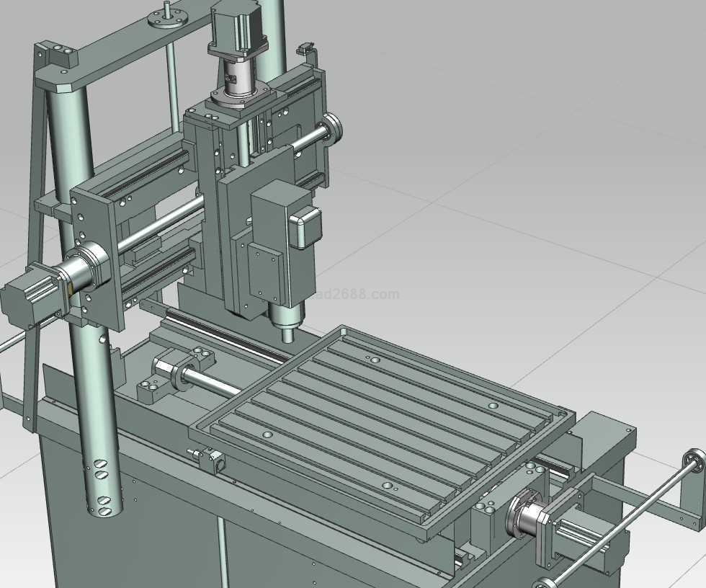Click the bearing at the X-axis screw's right end
Image resolution: width=706 pixels, height=588 pixels.
(334, 130)
